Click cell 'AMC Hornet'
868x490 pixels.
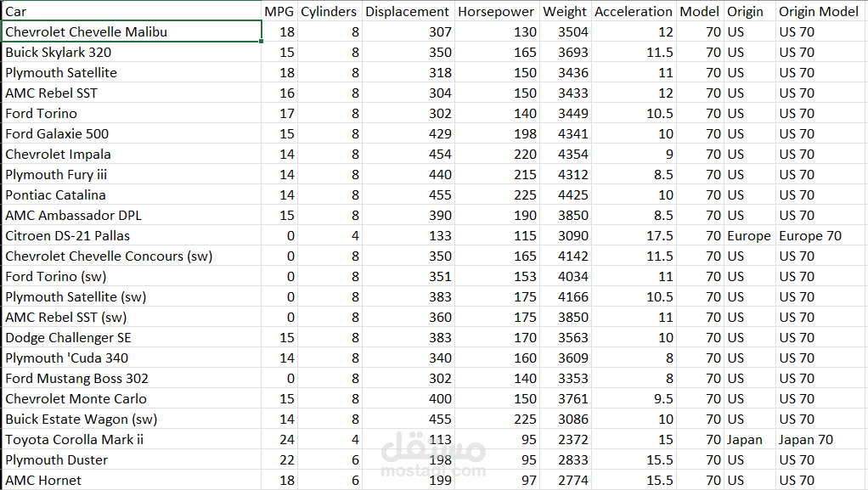[x=132, y=480]
